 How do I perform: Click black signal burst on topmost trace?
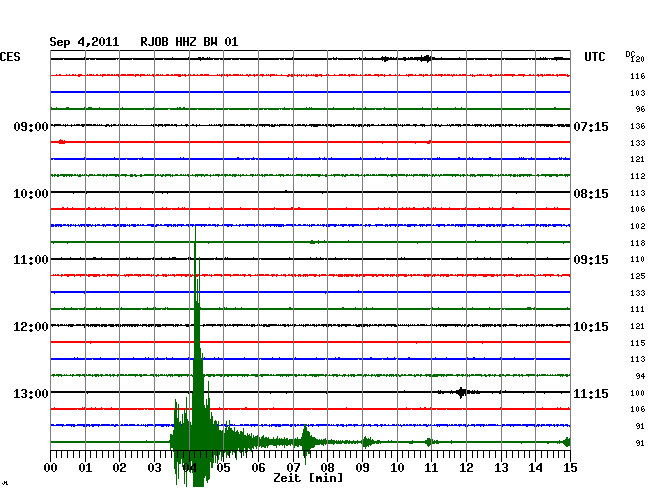tap(424, 59)
